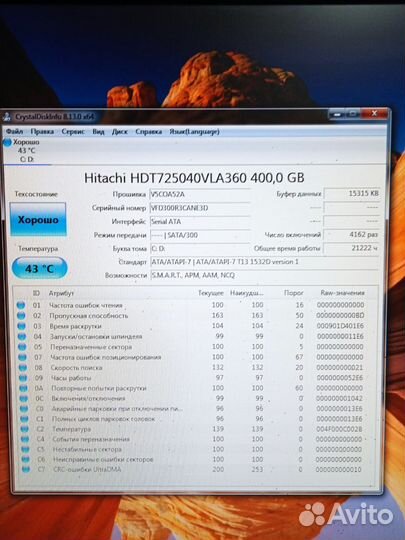Click status circle for attribute 03 spin-up time
This screenshot has width=405, height=540.
[21, 326]
